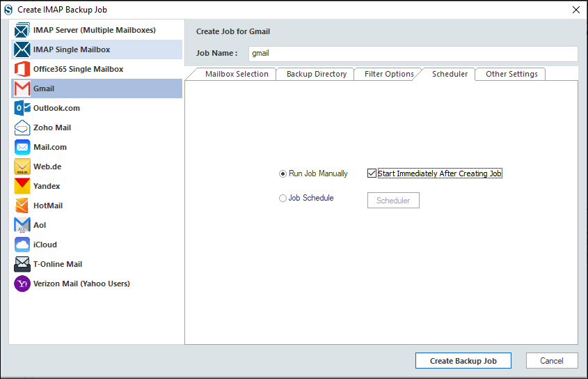The height and width of the screenshot is (379, 588).
Task: Click the HotMail icon
Action: pos(22,206)
